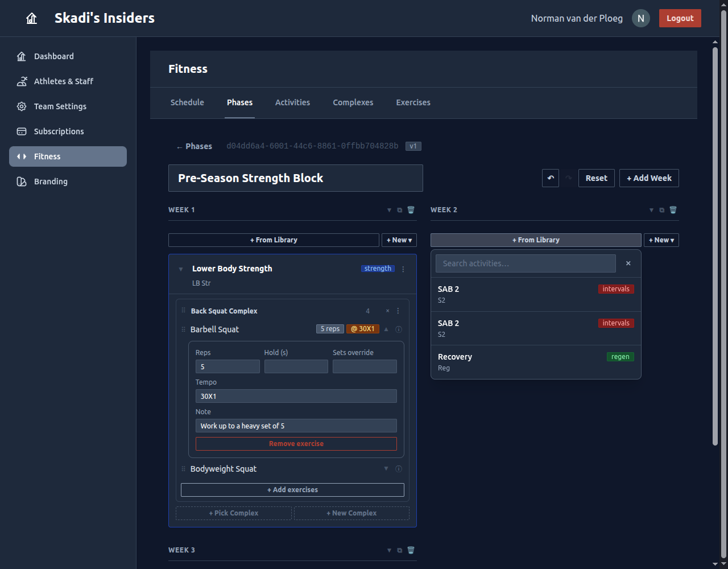
Task: Expand Bodyweight Squat details with the down arrow
Action: tap(386, 468)
